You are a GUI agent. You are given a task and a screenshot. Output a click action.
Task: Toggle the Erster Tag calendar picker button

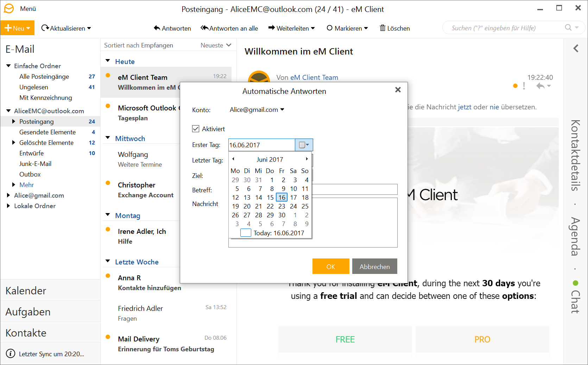tap(304, 145)
